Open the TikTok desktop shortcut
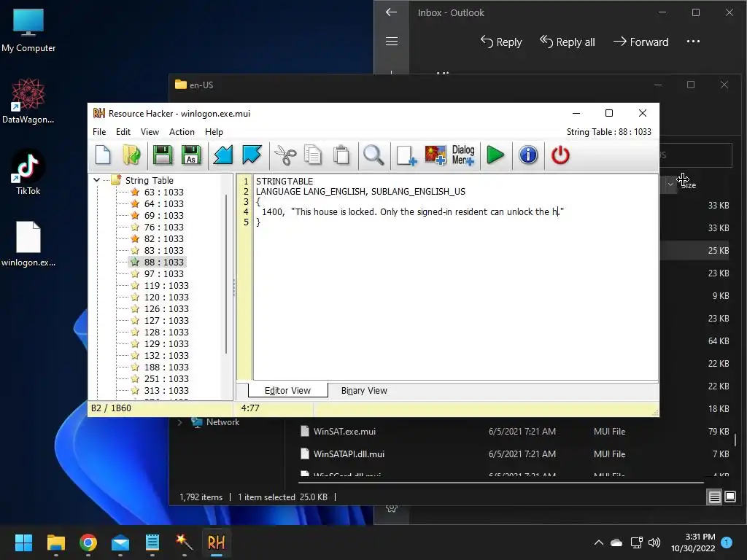747x560 pixels. pyautogui.click(x=28, y=172)
